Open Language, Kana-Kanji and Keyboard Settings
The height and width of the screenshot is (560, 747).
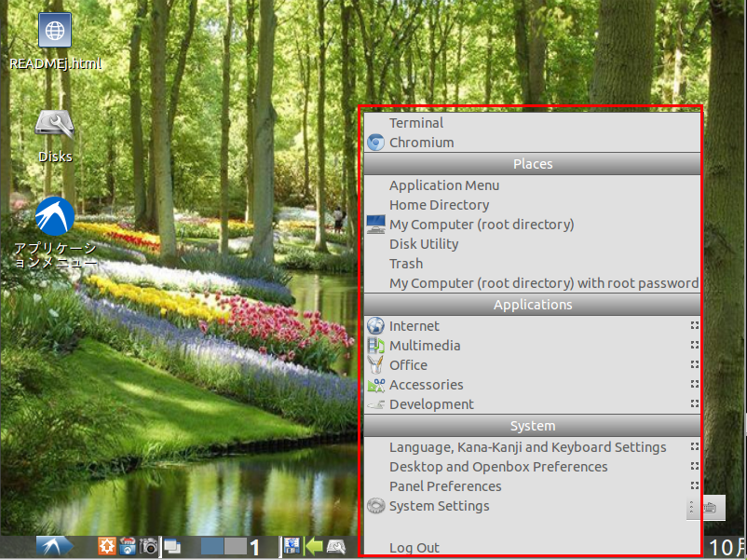[532, 447]
